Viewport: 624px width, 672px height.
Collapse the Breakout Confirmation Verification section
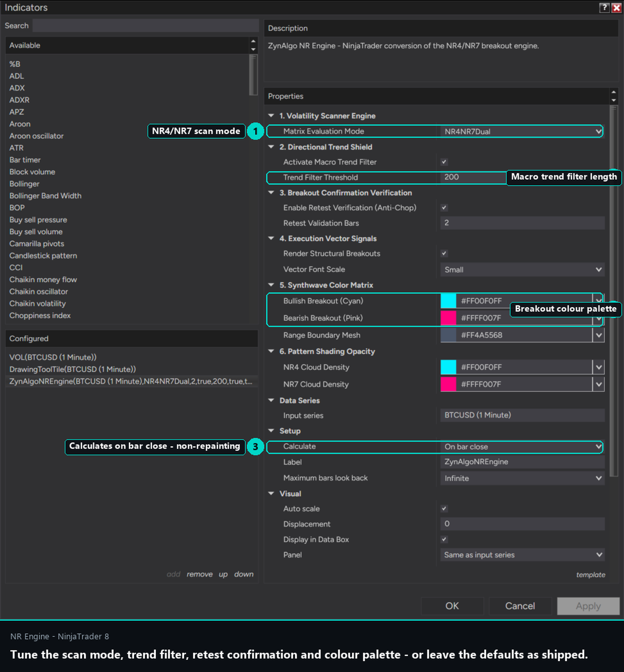tap(271, 192)
